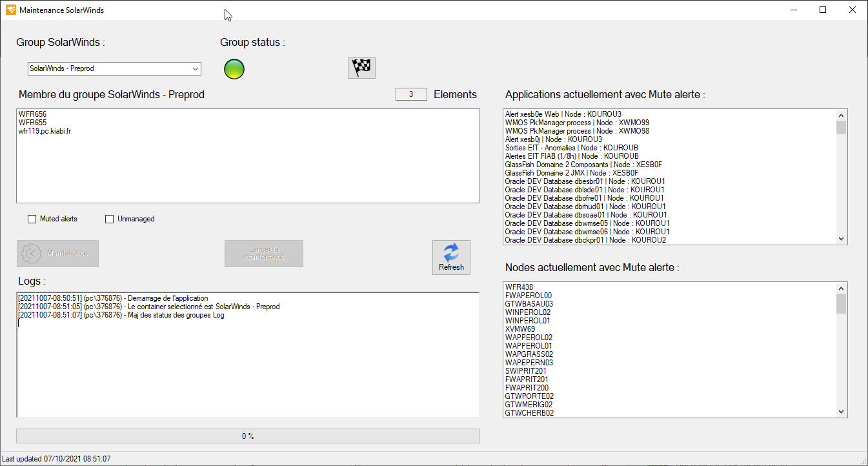Select node GTWBASAU03
This screenshot has height=466, width=868.
pyautogui.click(x=529, y=304)
